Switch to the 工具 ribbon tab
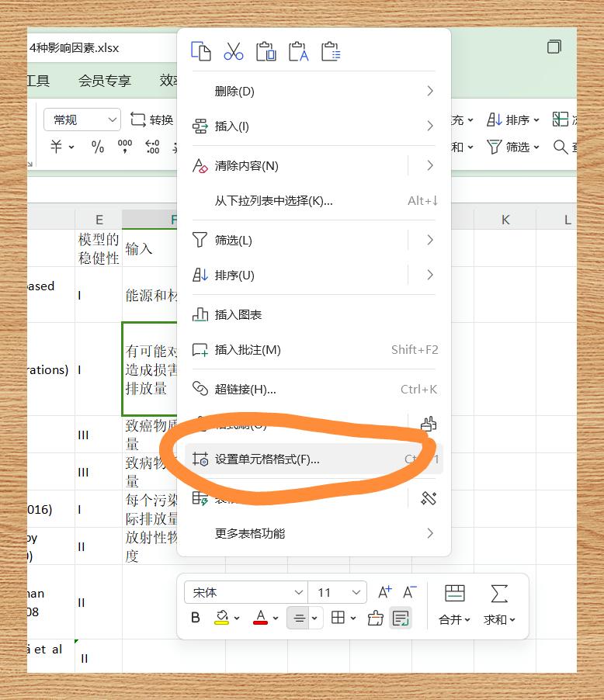This screenshot has width=604, height=700. pyautogui.click(x=38, y=81)
